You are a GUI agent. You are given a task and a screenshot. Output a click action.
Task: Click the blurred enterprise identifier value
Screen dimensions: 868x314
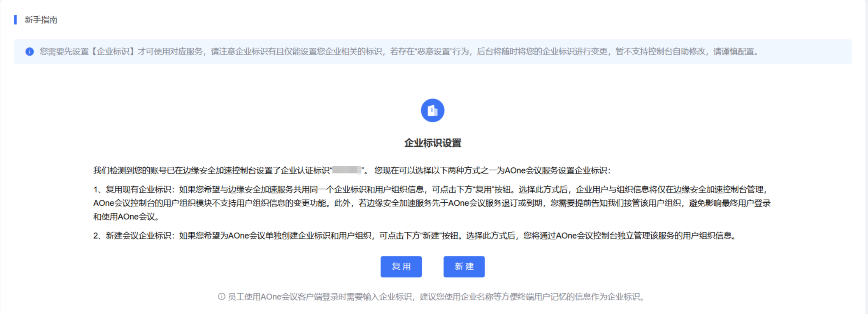(347, 170)
